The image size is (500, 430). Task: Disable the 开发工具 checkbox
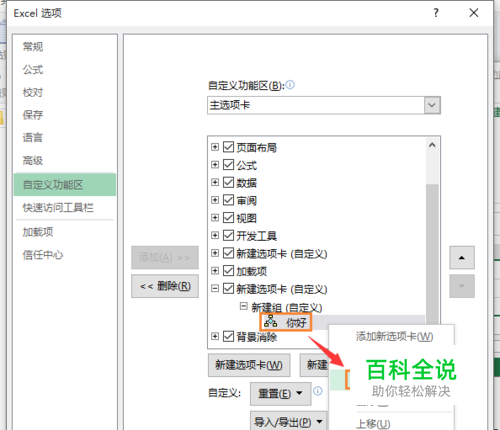click(x=228, y=235)
